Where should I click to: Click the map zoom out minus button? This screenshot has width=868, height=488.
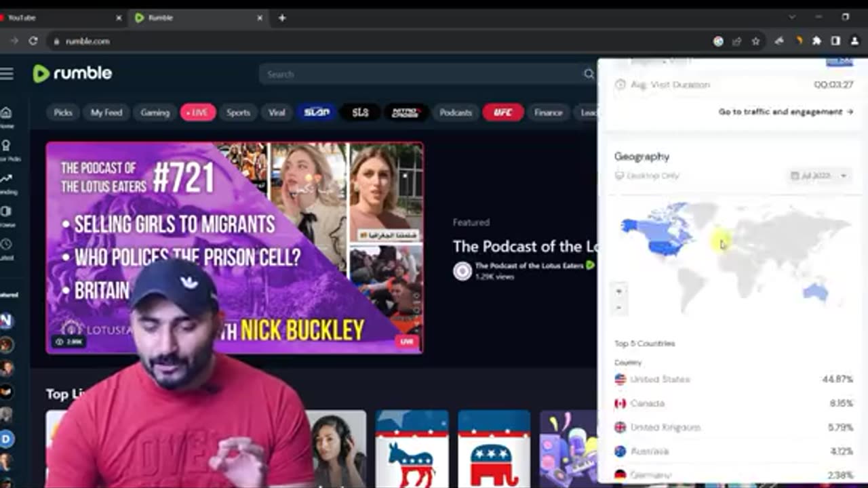(x=618, y=308)
